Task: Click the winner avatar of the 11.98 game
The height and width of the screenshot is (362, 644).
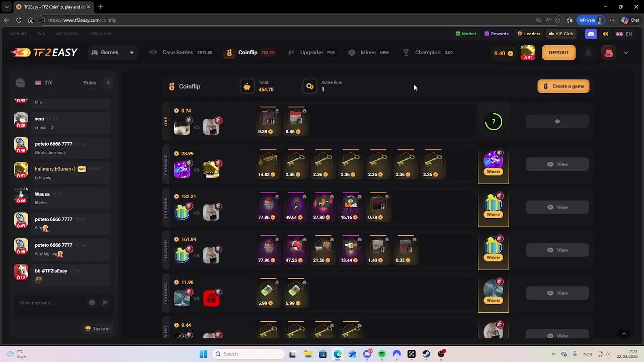Action: 493,288
